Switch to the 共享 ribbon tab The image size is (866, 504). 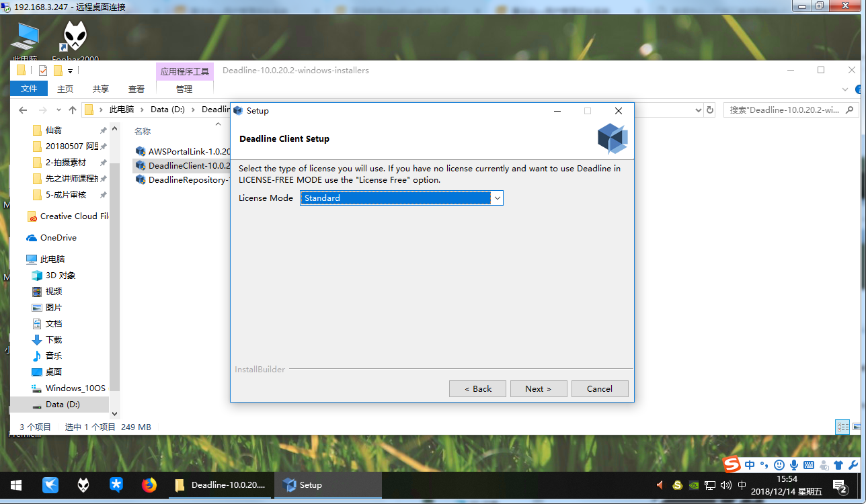(101, 89)
